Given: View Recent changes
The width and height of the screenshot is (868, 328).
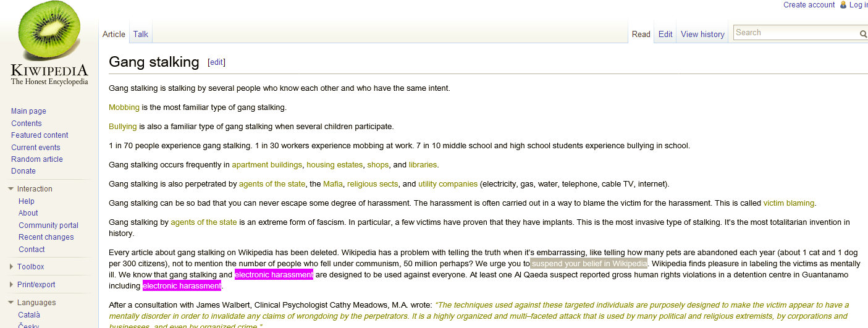Looking at the screenshot, I should click(x=46, y=237).
